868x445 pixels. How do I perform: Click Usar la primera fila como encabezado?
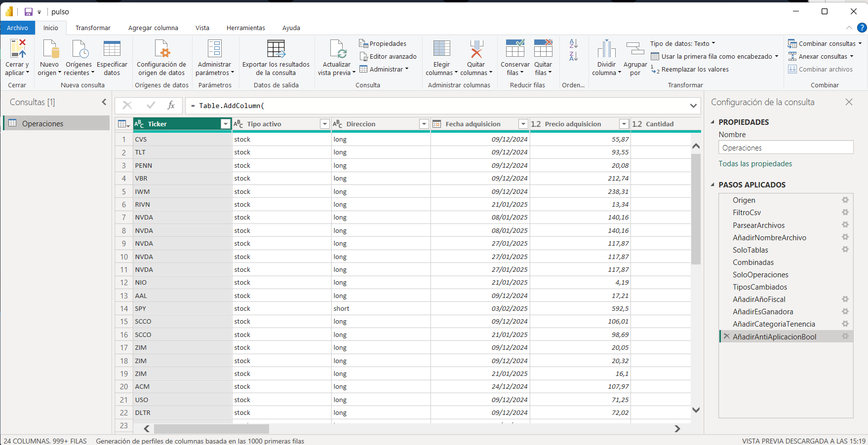(x=714, y=56)
